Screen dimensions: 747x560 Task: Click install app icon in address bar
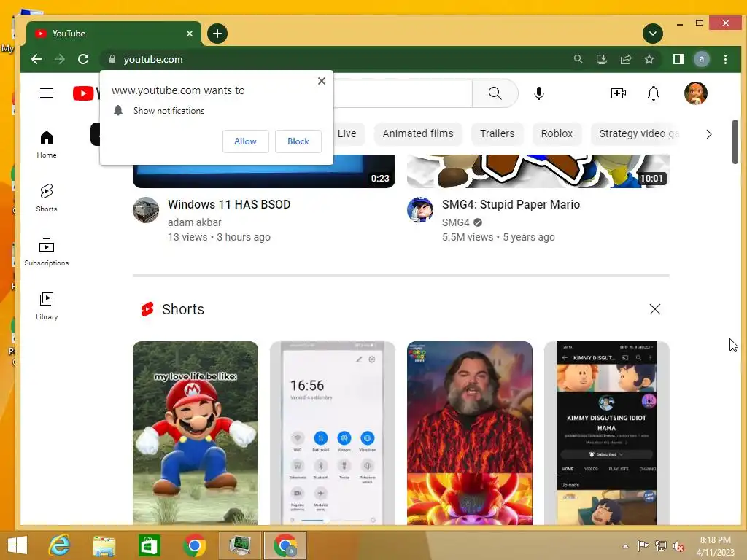click(x=602, y=59)
